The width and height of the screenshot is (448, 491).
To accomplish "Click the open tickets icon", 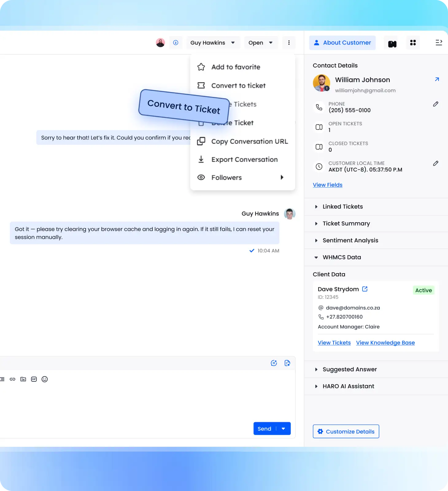I will (319, 127).
